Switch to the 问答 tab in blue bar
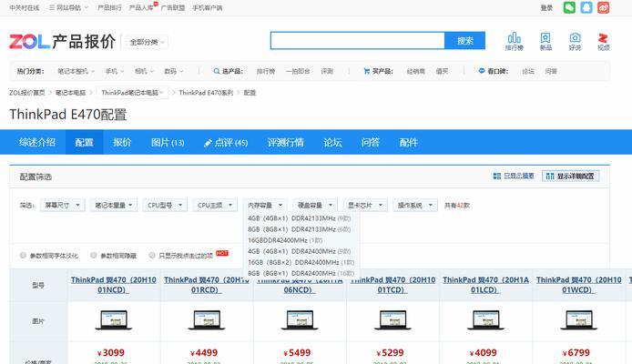 pos(371,142)
